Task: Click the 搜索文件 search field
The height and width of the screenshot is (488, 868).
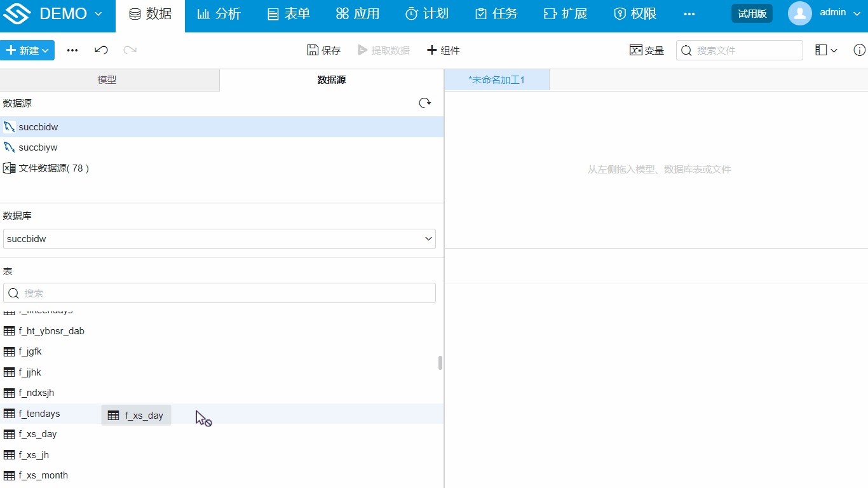Action: [739, 50]
